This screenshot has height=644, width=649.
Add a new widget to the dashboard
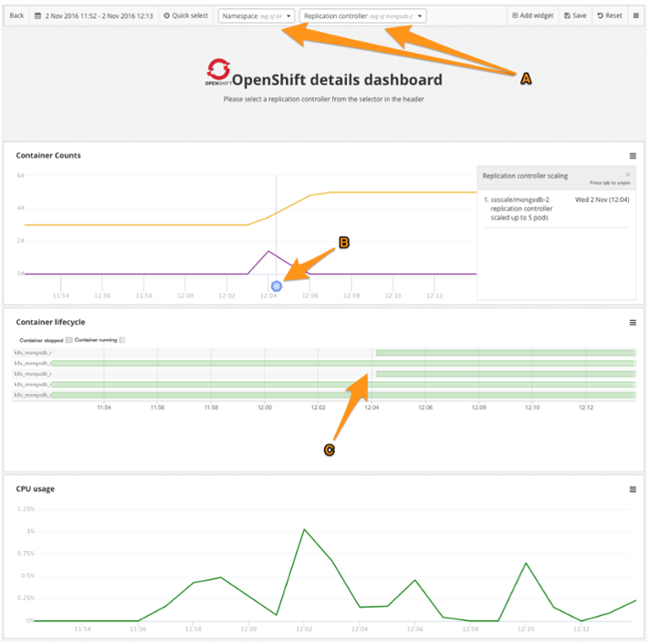(x=533, y=16)
